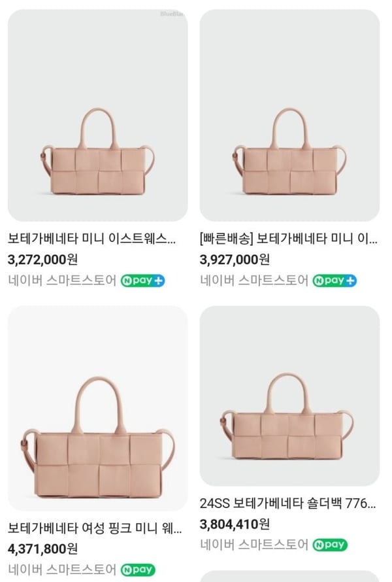Open title 24SS 보테가베네타 숄더백 776...
The image size is (392, 582).
click(287, 504)
